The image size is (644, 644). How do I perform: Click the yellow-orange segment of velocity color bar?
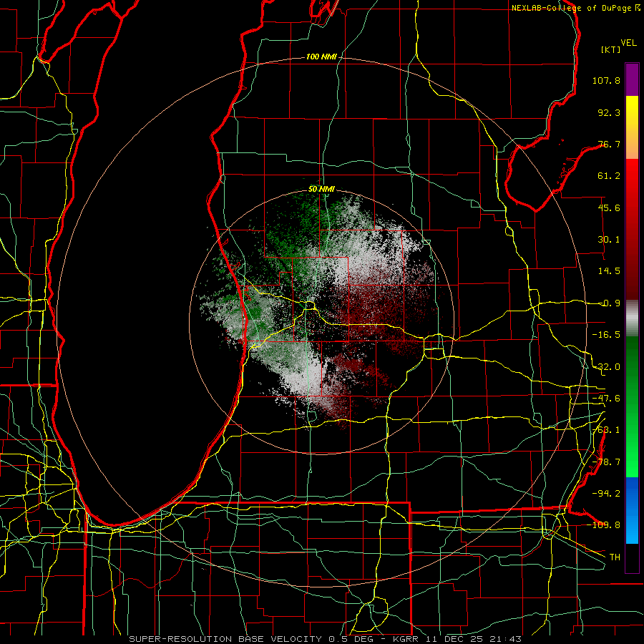coord(632,127)
